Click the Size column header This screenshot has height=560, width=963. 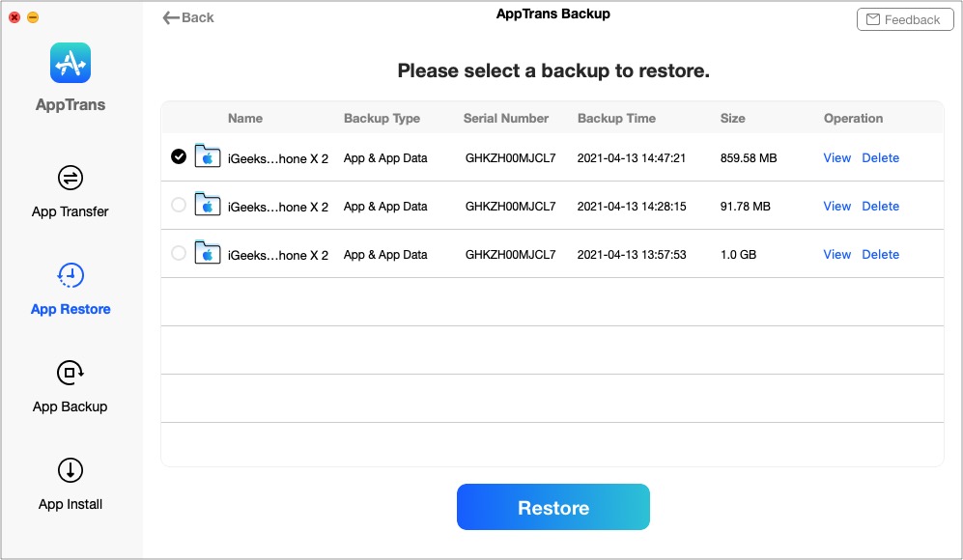click(732, 118)
